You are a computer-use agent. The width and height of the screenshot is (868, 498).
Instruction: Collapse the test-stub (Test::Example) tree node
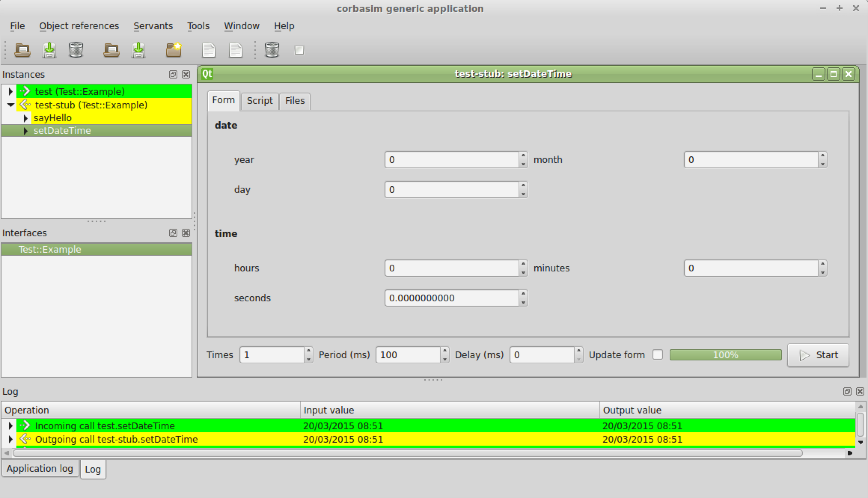coord(10,105)
